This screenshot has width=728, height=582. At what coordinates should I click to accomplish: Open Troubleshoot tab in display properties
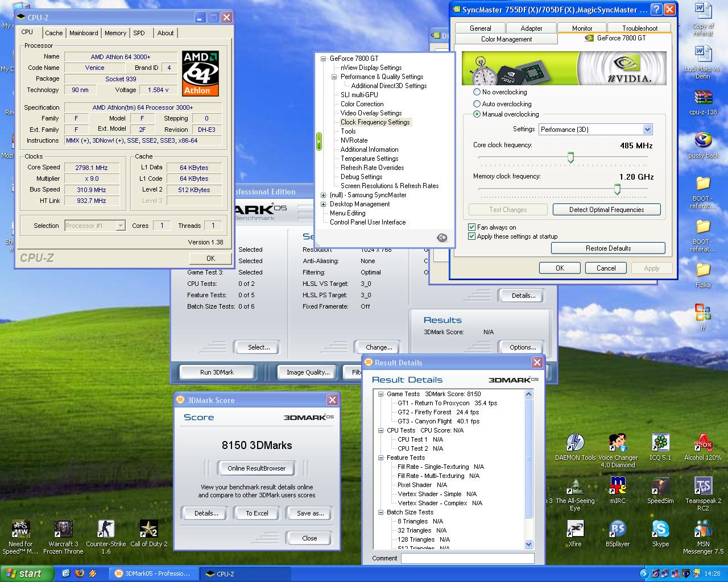[x=639, y=28]
